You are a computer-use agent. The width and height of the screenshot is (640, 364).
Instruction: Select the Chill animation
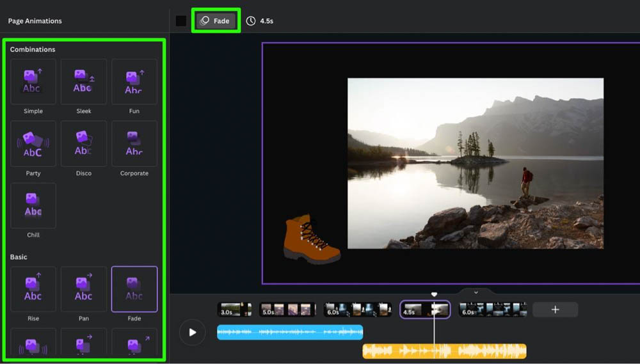[x=33, y=205]
